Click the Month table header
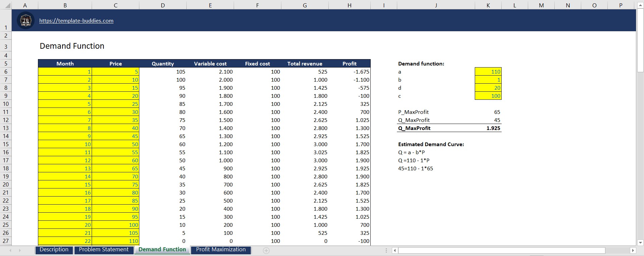 (65, 63)
